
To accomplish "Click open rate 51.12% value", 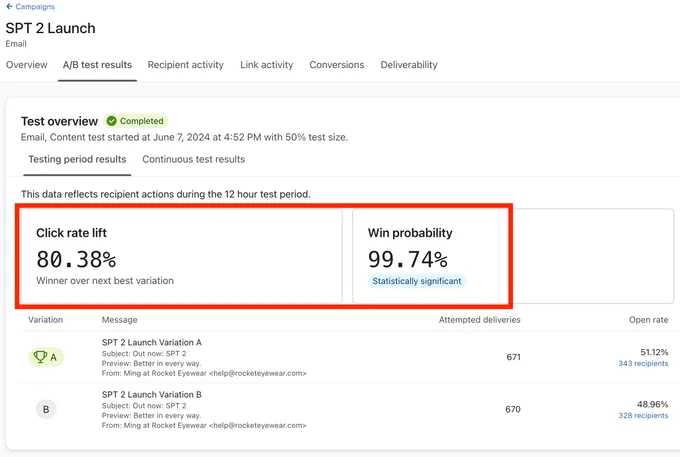I will point(654,352).
